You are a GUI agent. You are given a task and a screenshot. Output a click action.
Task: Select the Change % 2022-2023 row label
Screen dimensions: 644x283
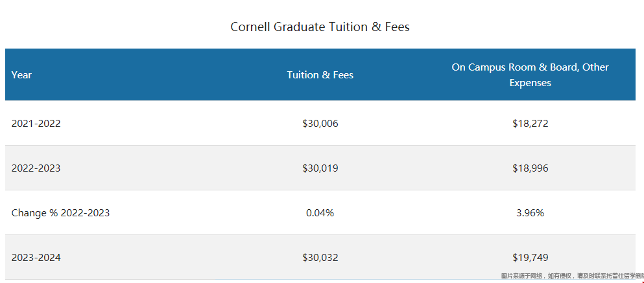[60, 213]
